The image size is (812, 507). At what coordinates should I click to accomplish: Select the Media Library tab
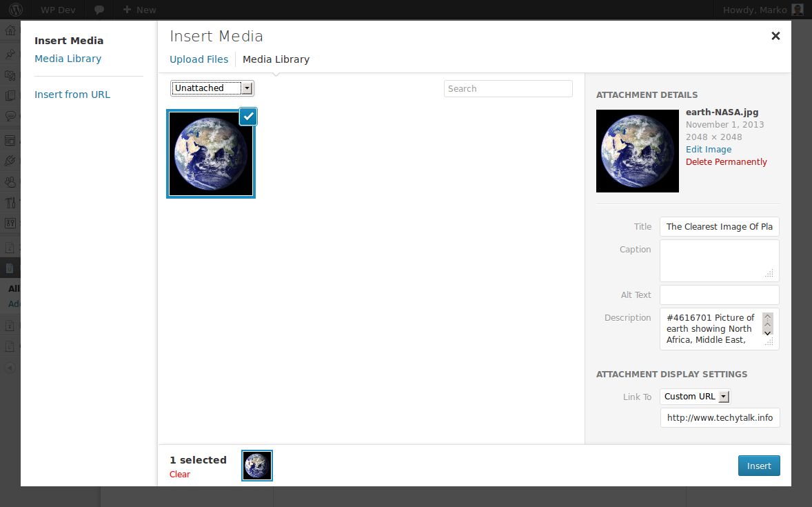(x=276, y=59)
